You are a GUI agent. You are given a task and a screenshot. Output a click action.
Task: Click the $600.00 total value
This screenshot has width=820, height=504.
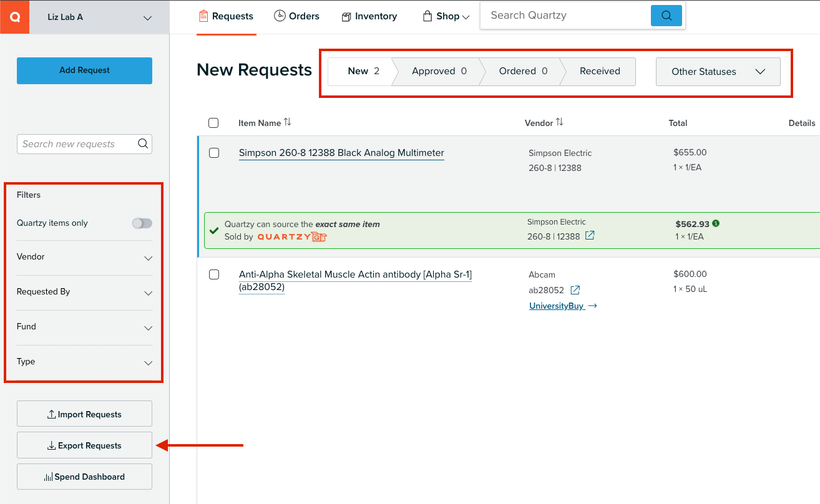pos(690,274)
